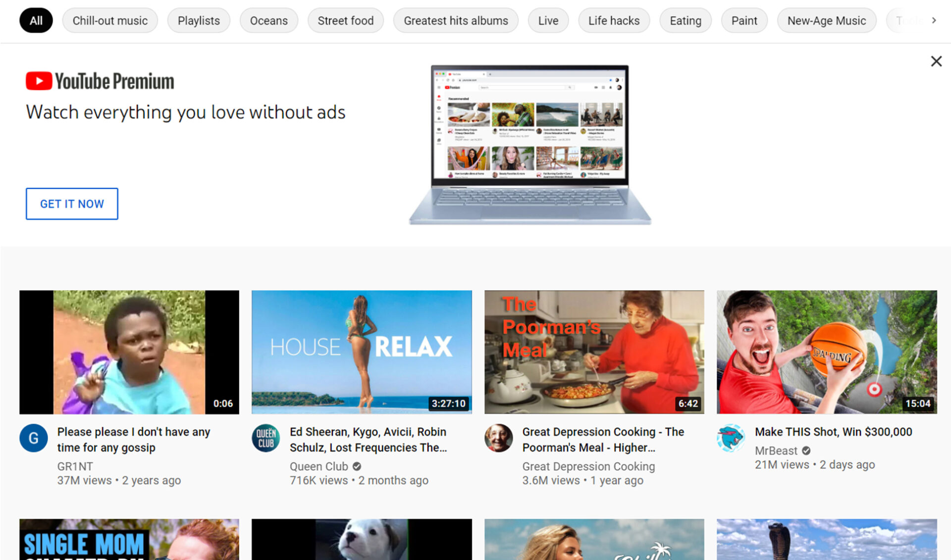Open the SINGLE MOM video thumbnail
Image resolution: width=951 pixels, height=560 pixels.
pos(129,539)
